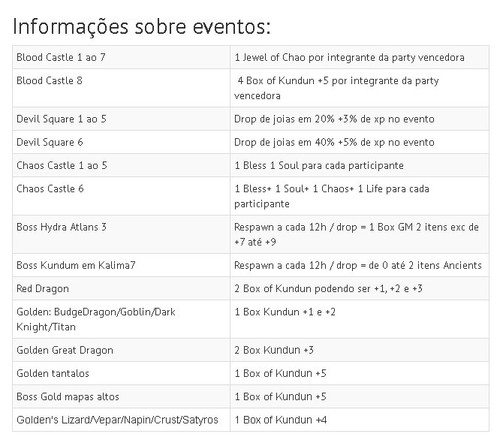Viewport: 500px width, 446px height.
Task: Click the 'Blood Castle 8' row label
Action: tap(49, 81)
